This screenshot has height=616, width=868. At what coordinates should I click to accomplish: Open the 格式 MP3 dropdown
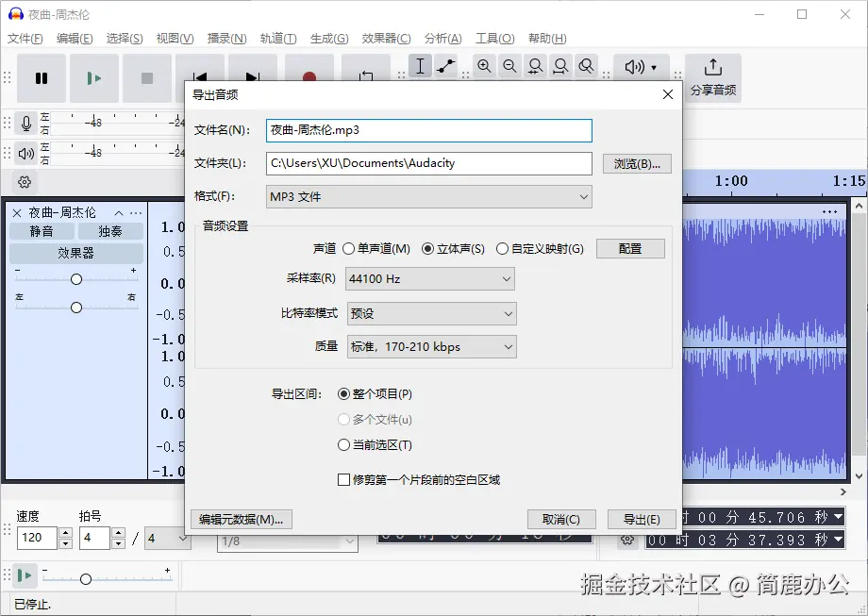(x=428, y=196)
